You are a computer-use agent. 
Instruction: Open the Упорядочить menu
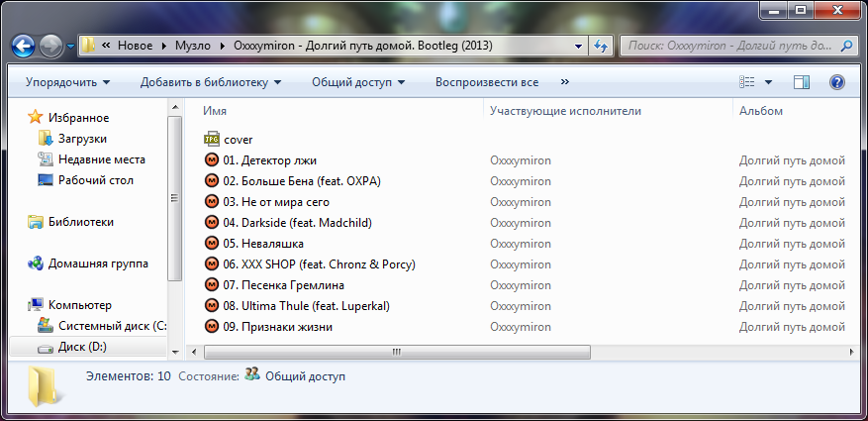(x=67, y=82)
